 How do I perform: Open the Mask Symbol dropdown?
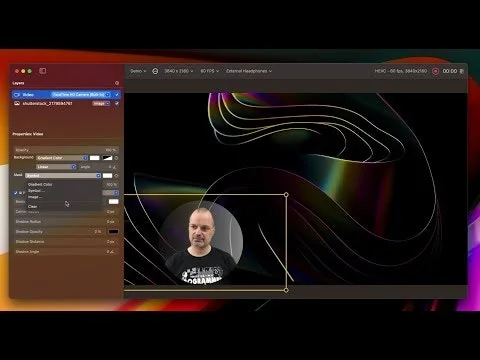tap(63, 176)
